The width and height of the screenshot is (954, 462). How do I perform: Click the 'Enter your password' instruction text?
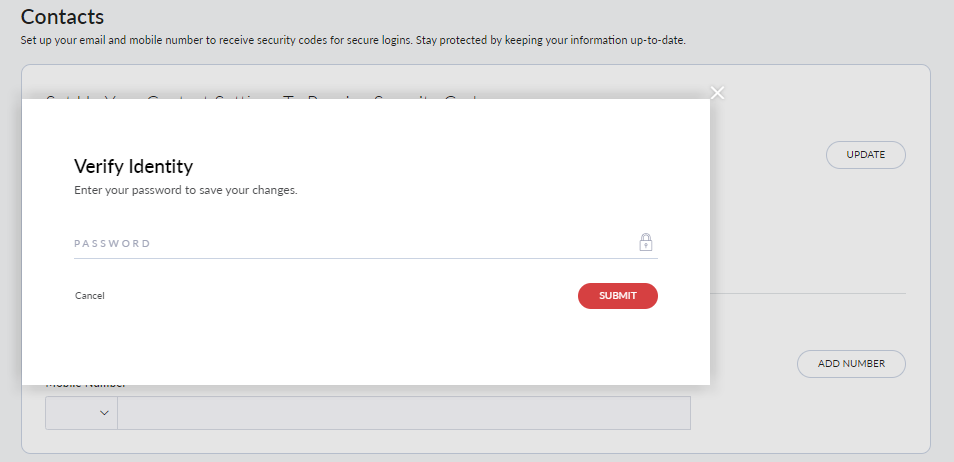[186, 189]
